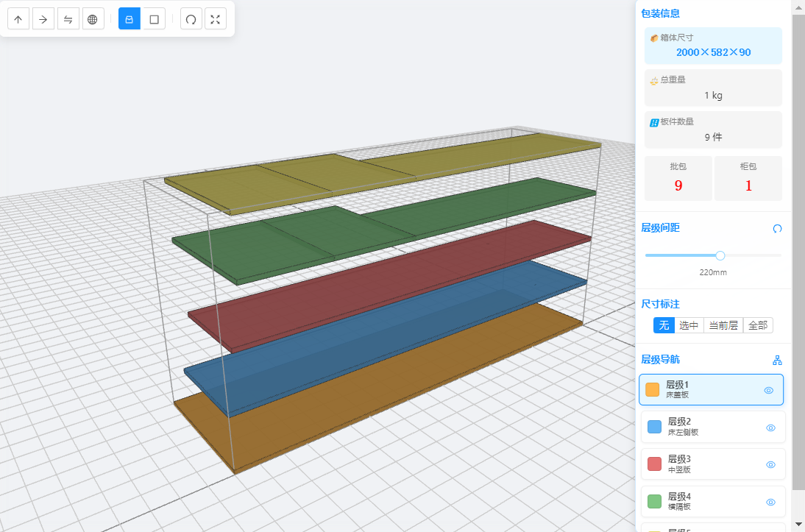Hide the 层级4 横隔板 layer

pyautogui.click(x=770, y=502)
